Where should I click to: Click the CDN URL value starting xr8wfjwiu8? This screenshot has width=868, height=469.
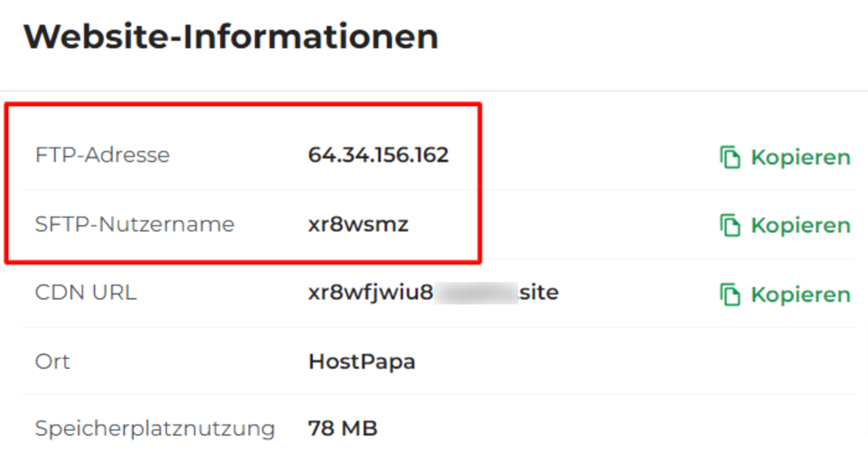tap(433, 293)
